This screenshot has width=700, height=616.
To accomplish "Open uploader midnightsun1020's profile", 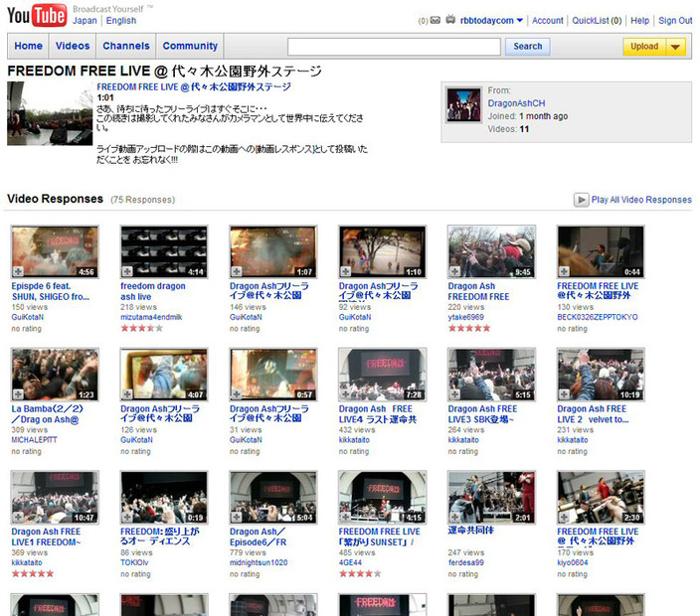I will tap(259, 562).
